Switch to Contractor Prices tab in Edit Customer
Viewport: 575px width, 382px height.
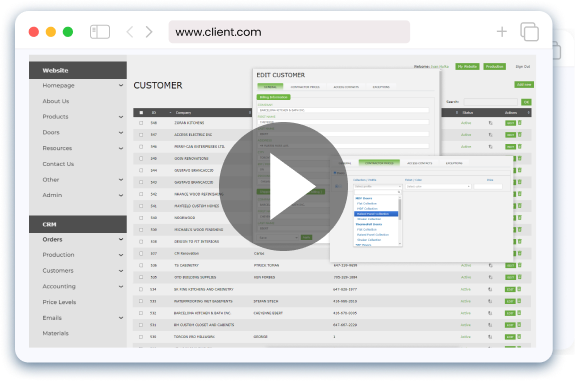pos(305,87)
